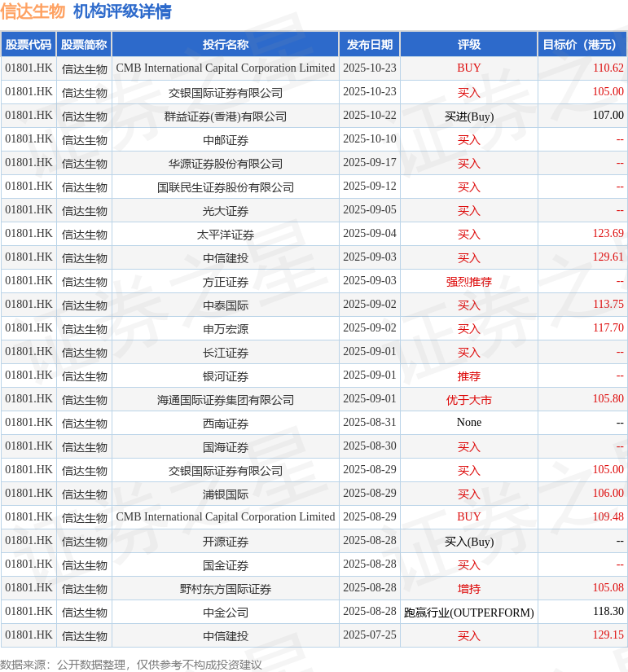This screenshot has width=628, height=672.
Task: Select the 目标价（港元） column header
Action: [582, 45]
